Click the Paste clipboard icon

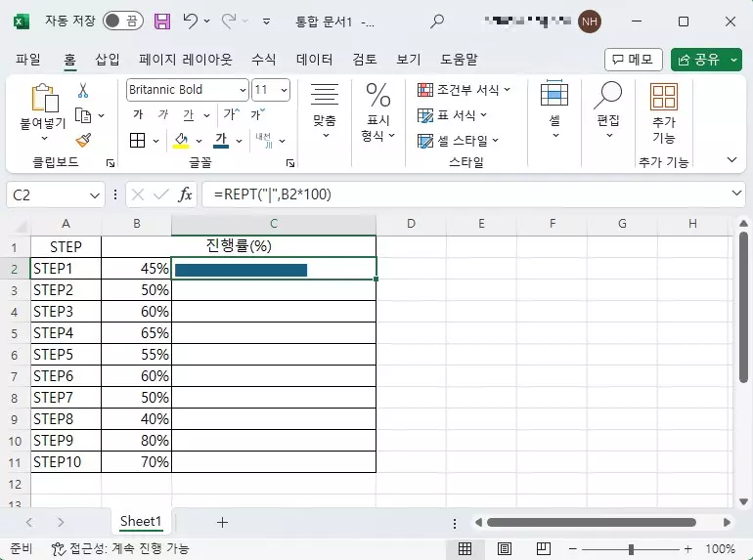pyautogui.click(x=44, y=98)
